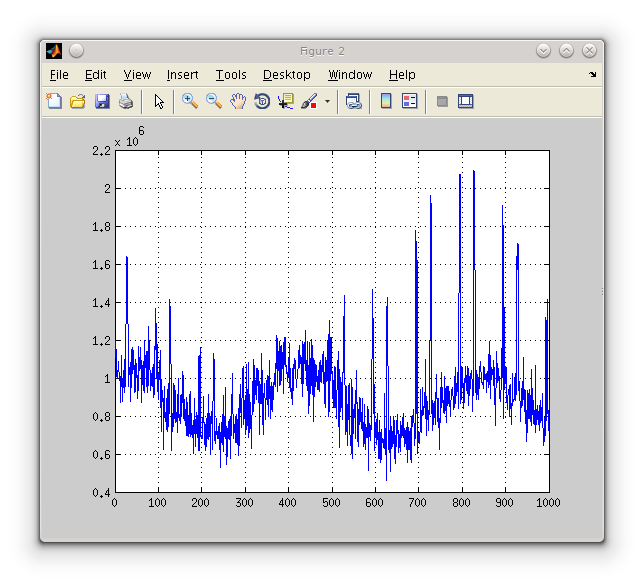The height and width of the screenshot is (582, 644).
Task: Click the round button beside MATLAB logo
Action: tap(76, 51)
